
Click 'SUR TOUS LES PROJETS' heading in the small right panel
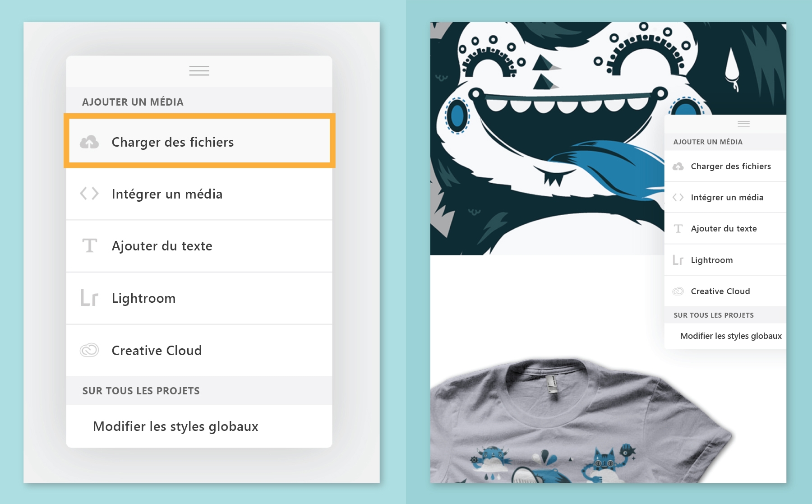pos(714,315)
